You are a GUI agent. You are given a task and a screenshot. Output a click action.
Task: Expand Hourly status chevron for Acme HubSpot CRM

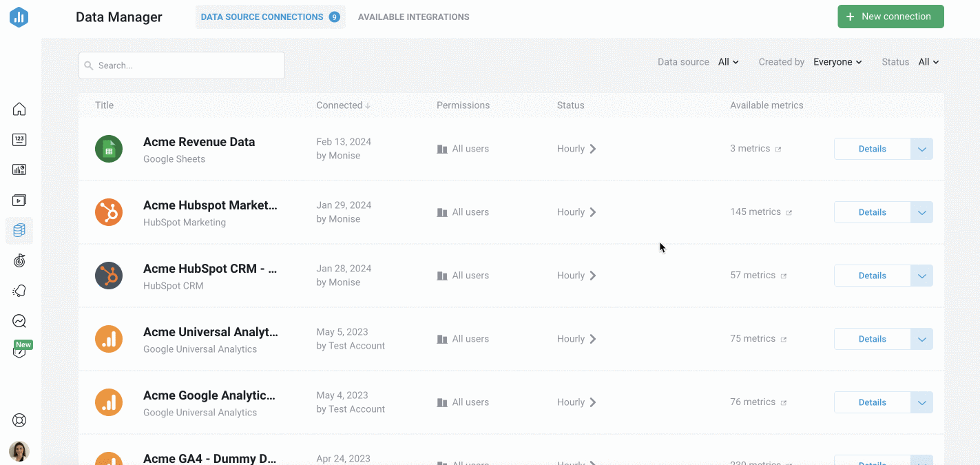click(593, 276)
